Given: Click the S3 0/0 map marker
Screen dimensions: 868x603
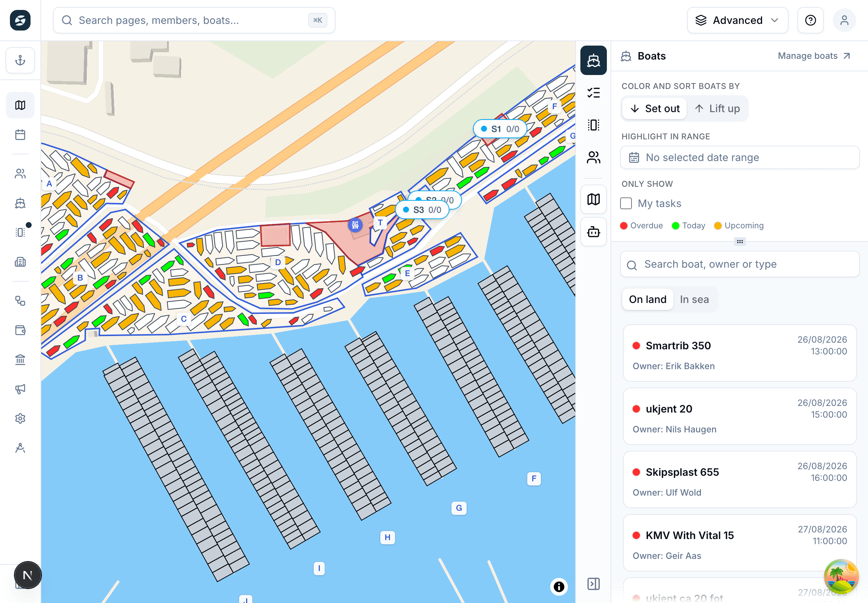Looking at the screenshot, I should pyautogui.click(x=422, y=210).
